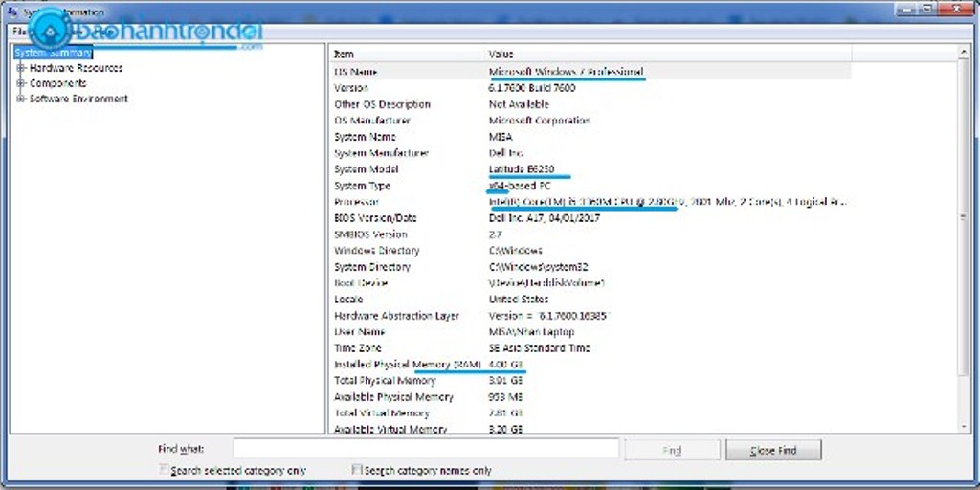Click the 6.1.7600 Build 7600 value
Viewport: 980px width, 490px height.
tap(532, 88)
